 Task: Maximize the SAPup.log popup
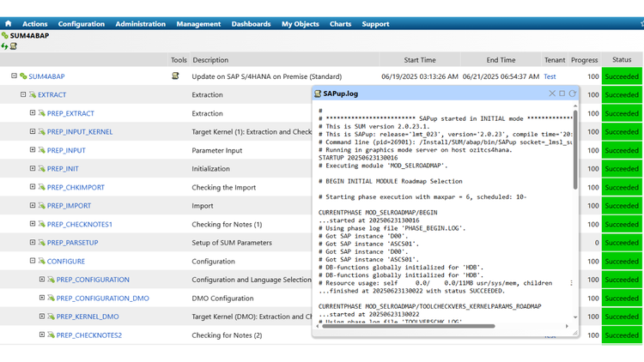pos(562,94)
